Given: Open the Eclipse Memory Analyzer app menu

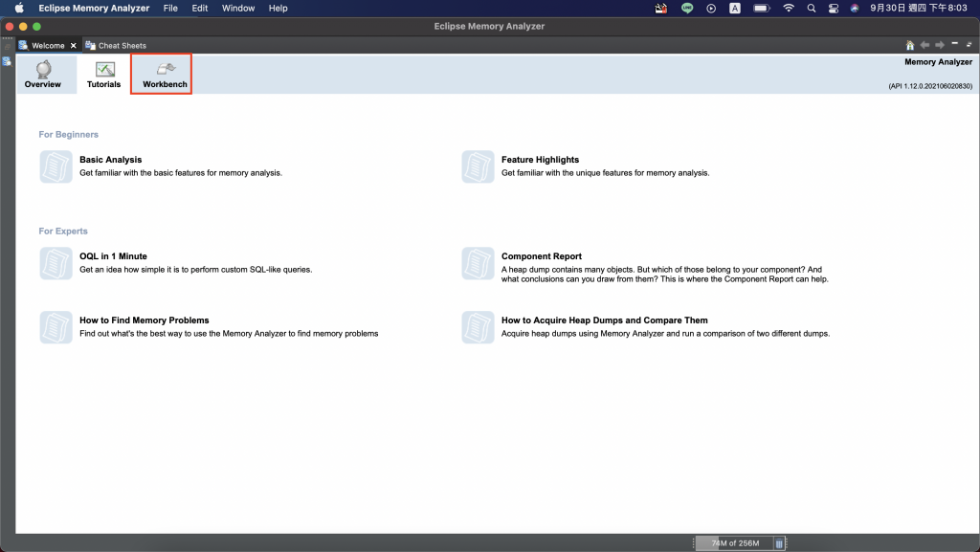Looking at the screenshot, I should (x=94, y=8).
